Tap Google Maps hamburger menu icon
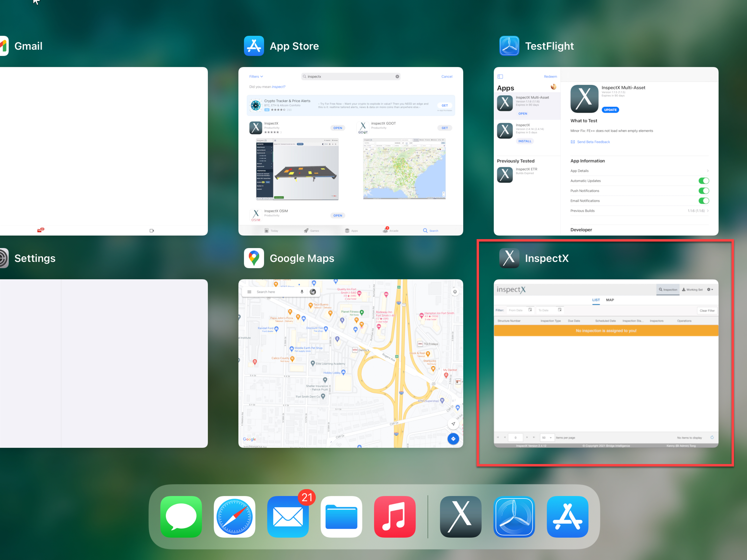Screen dimensions: 747x560 [249, 292]
